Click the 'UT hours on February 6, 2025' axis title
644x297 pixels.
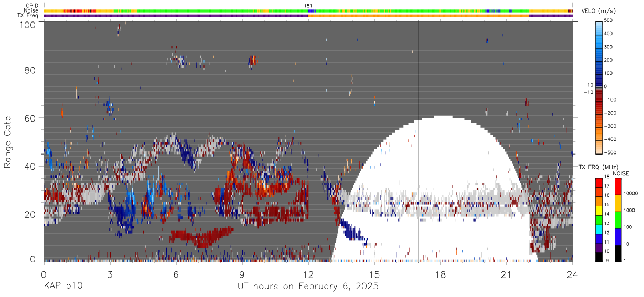coord(308,287)
